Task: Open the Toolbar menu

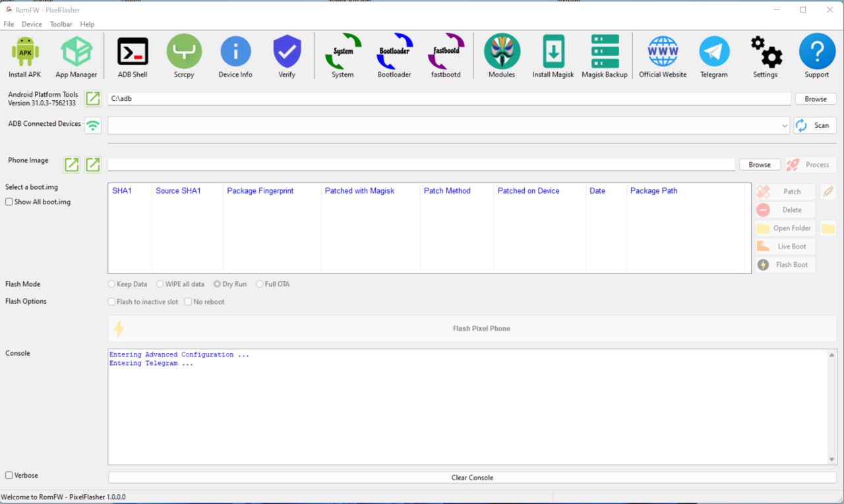Action: click(61, 24)
